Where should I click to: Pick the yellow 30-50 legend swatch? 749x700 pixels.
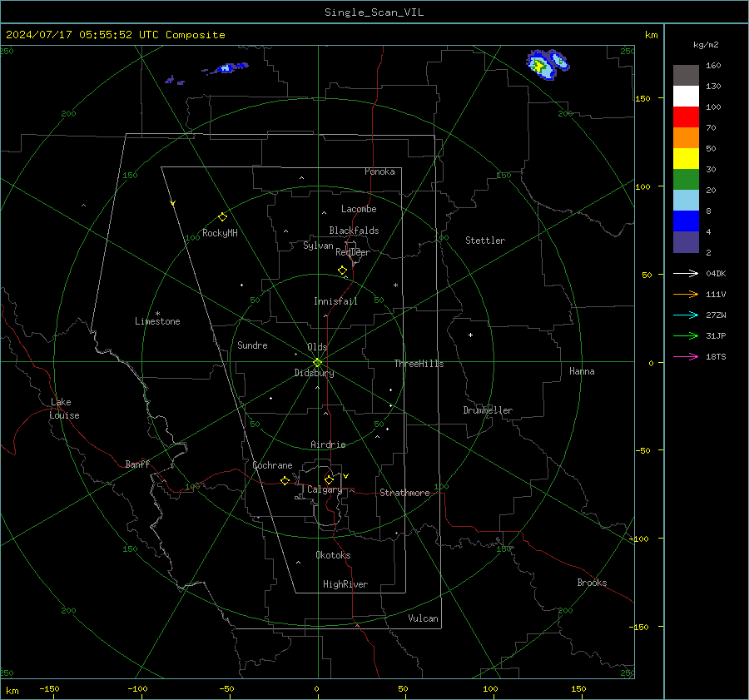[686, 159]
